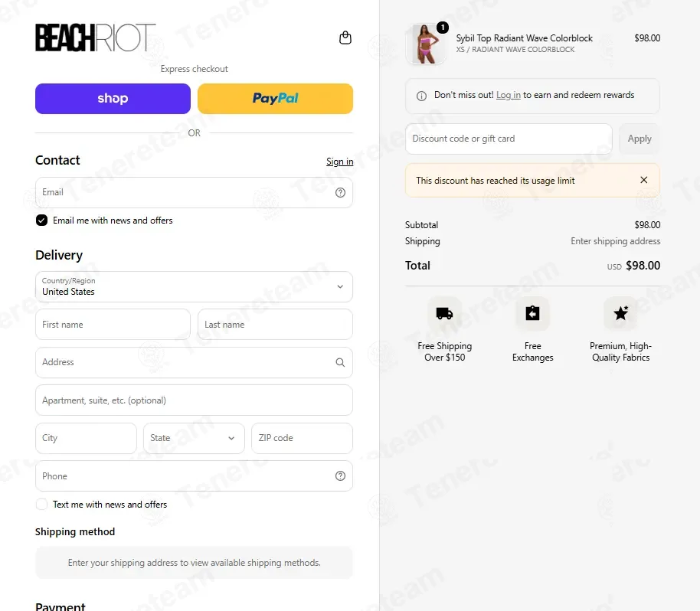Click the rewards info circle icon

421,96
